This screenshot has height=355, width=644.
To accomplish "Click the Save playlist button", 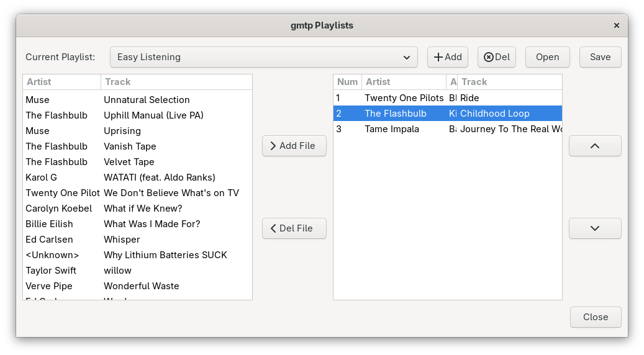I will (600, 57).
